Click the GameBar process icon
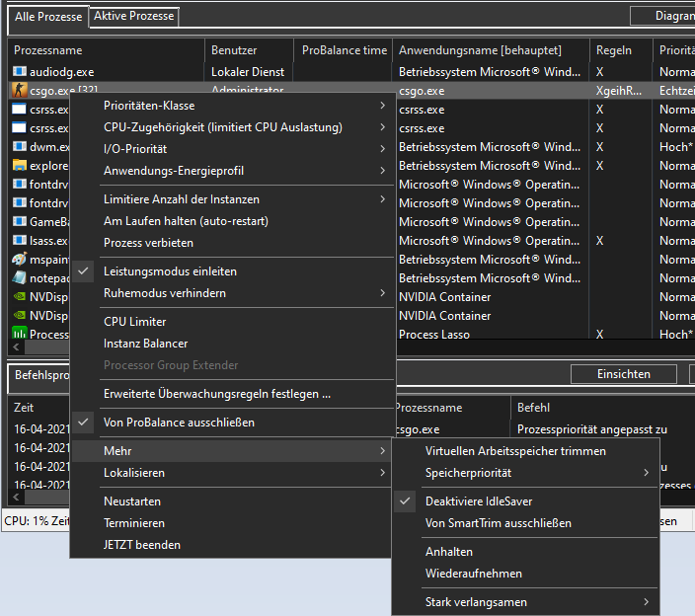 19,221
